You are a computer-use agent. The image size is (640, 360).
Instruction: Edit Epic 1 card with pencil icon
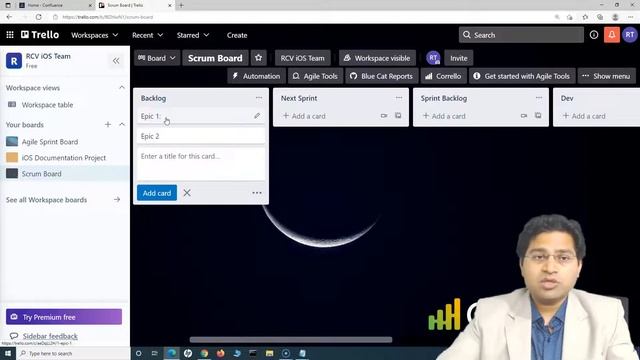[257, 116]
